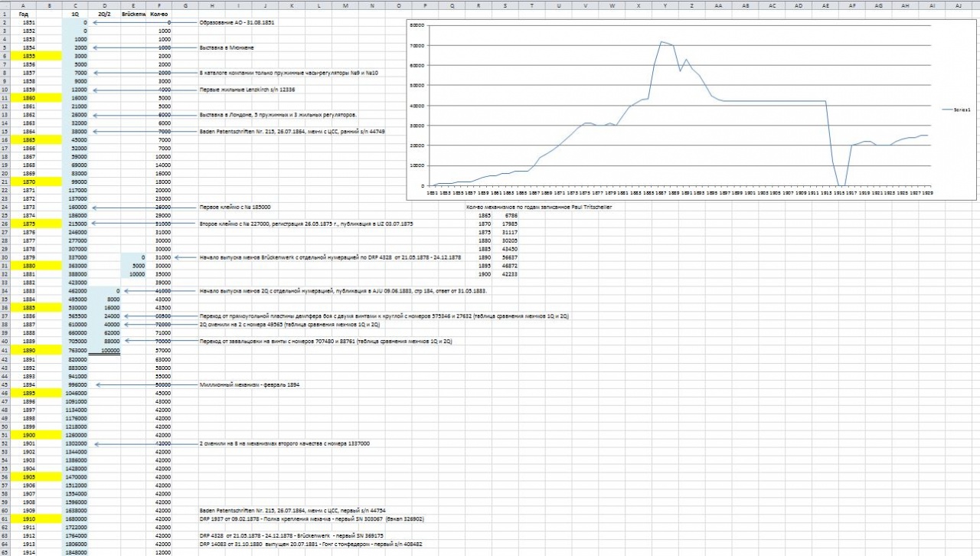Select the 'Миллионный механизм - февраль 1894' cell
The width and height of the screenshot is (980, 556).
[x=249, y=384]
